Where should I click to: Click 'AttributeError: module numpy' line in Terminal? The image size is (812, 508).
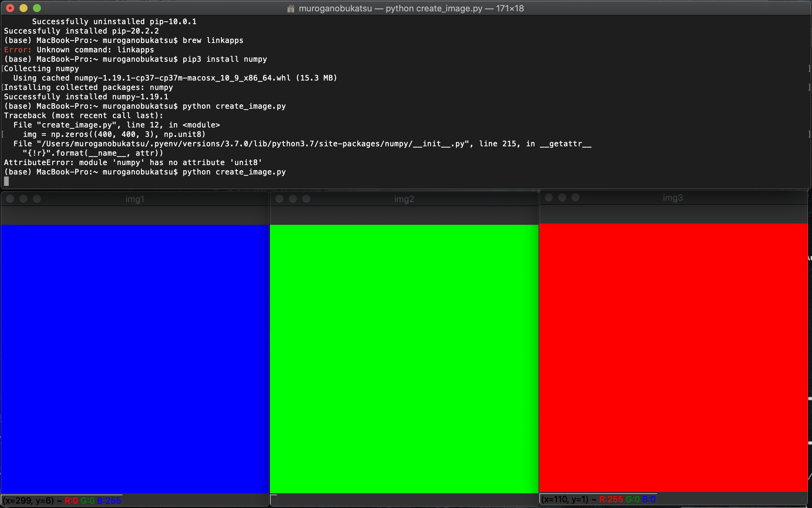[x=133, y=163]
